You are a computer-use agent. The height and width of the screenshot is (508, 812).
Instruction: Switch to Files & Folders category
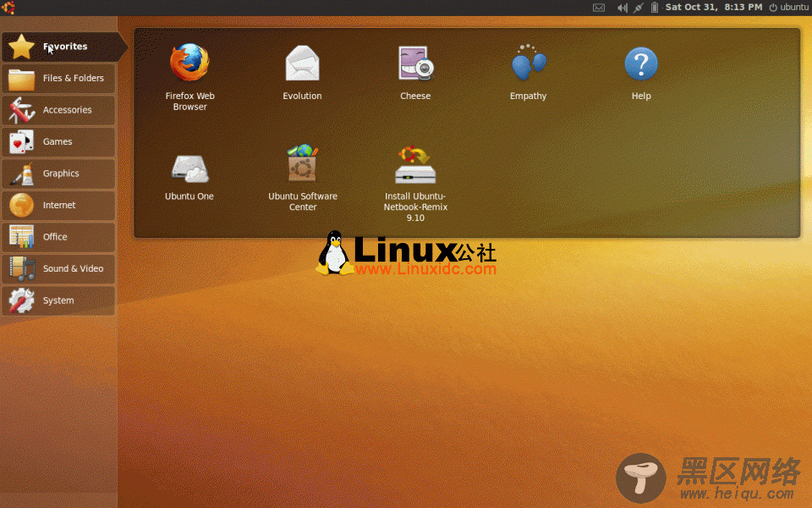point(58,78)
